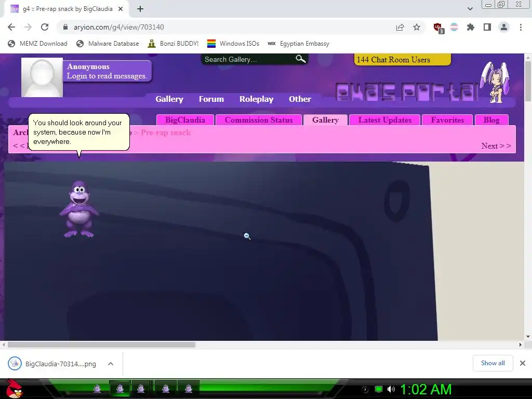Viewport: 532px width, 399px height.
Task: Open the Extensions puzzle piece menu
Action: point(470,27)
